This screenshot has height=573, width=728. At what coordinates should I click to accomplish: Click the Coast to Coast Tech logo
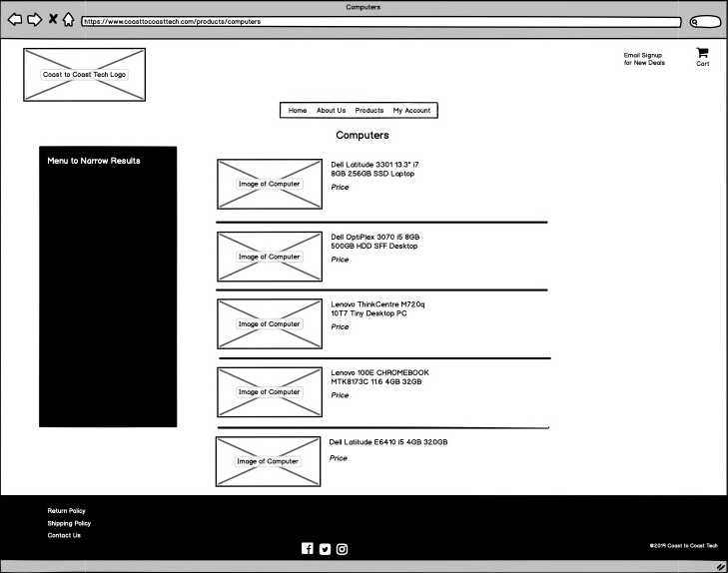(x=84, y=75)
